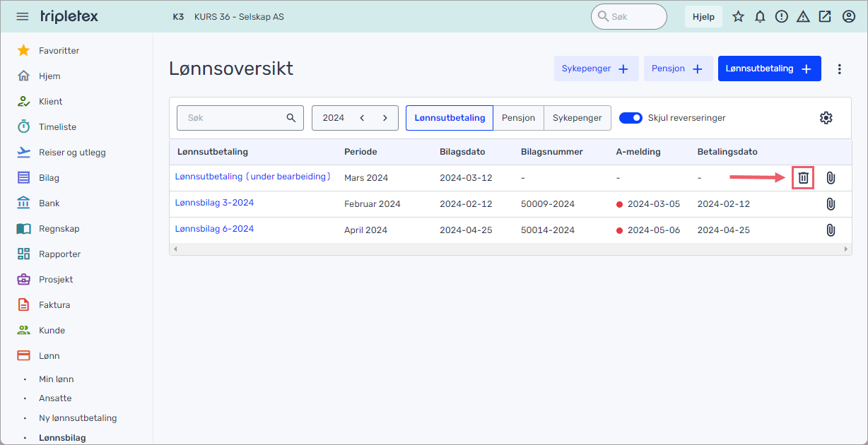Open the three-dot more options menu
The width and height of the screenshot is (868, 445).
click(840, 69)
